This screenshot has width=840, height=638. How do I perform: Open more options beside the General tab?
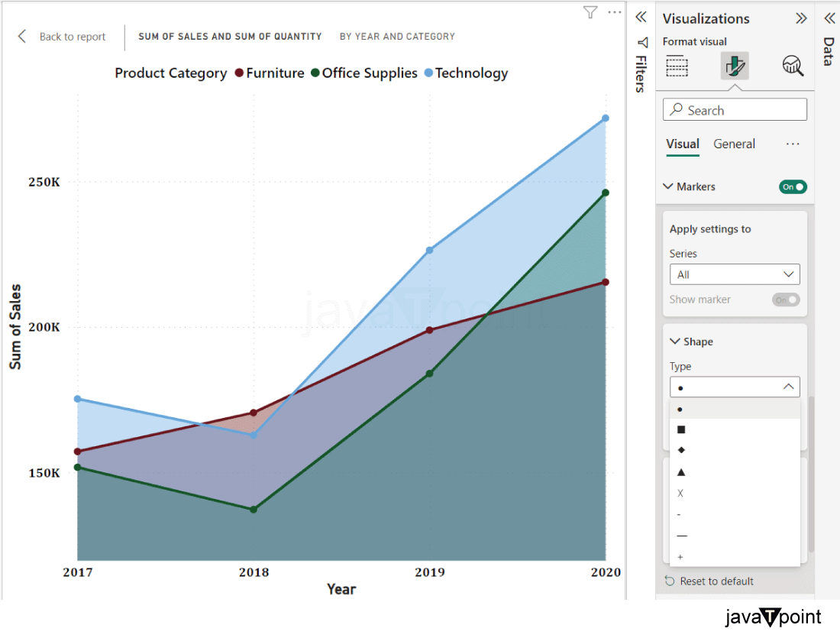point(793,144)
